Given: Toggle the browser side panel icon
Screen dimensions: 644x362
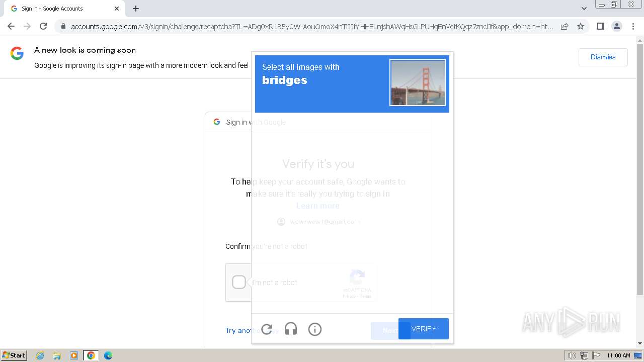Looking at the screenshot, I should (600, 26).
